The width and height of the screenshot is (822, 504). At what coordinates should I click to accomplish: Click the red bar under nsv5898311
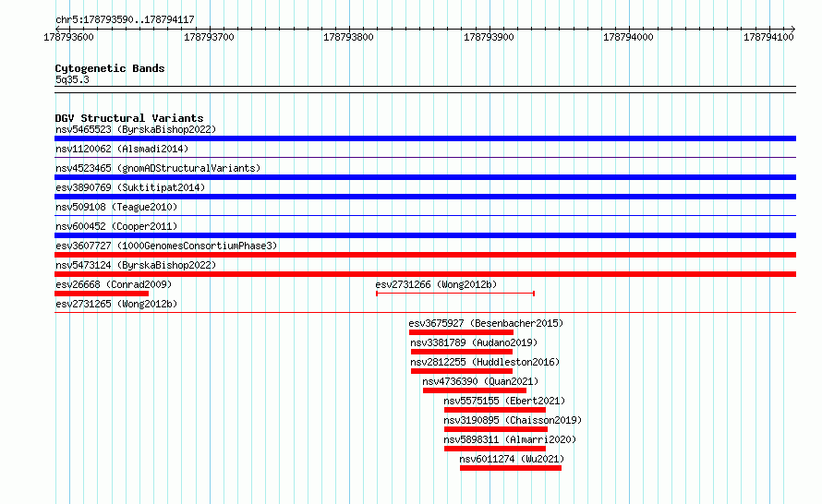(x=495, y=449)
